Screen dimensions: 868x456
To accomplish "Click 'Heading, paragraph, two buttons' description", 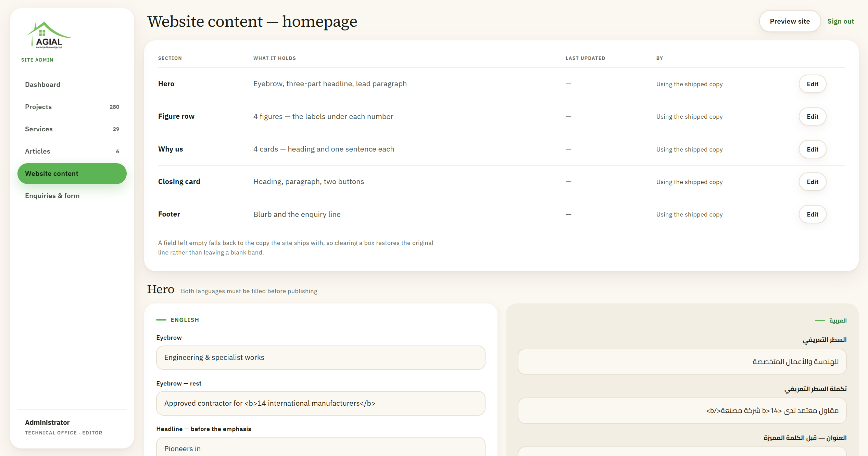I will tap(309, 182).
